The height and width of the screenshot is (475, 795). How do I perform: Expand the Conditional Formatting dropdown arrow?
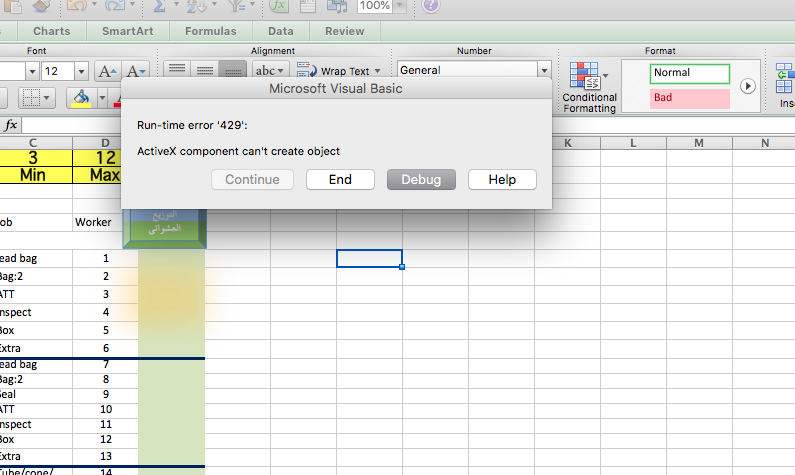(605, 76)
